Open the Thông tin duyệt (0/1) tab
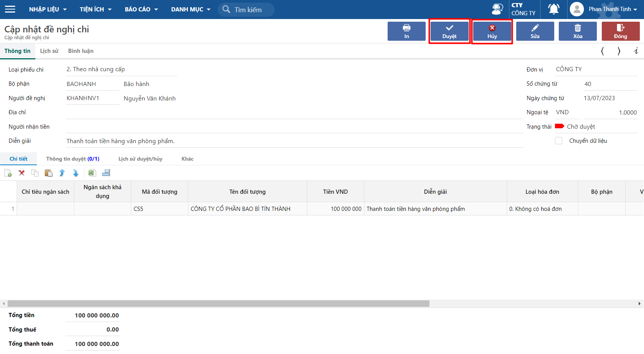644x354 pixels. click(73, 159)
